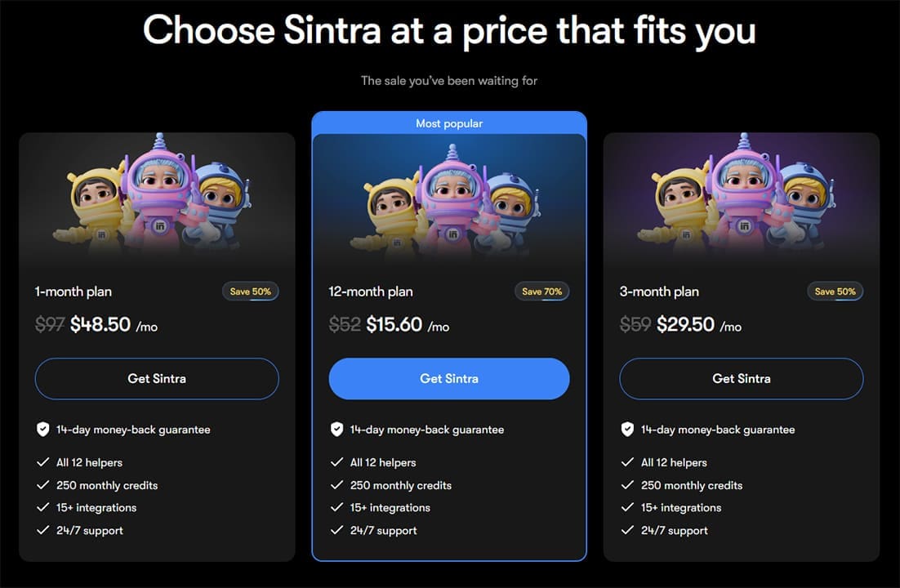The height and width of the screenshot is (588, 900).
Task: Click the 1-month plan shield guarantee icon
Action: click(43, 430)
